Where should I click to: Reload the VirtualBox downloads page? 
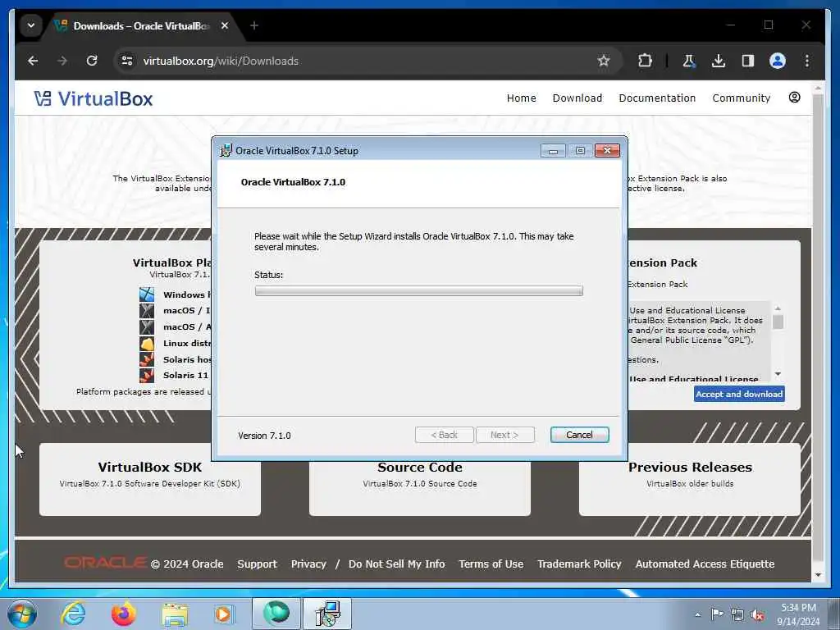(x=92, y=61)
